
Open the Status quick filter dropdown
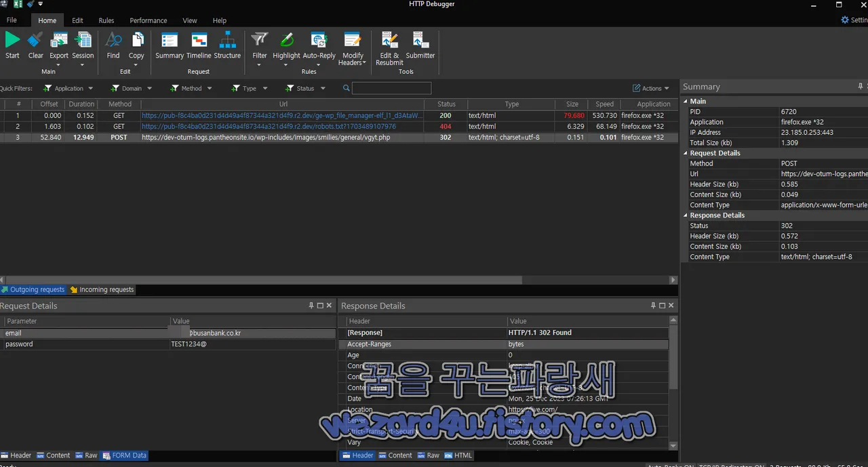click(305, 88)
